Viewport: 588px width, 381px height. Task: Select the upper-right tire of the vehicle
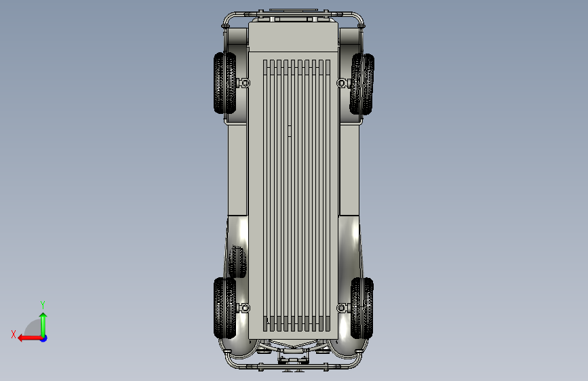click(362, 83)
